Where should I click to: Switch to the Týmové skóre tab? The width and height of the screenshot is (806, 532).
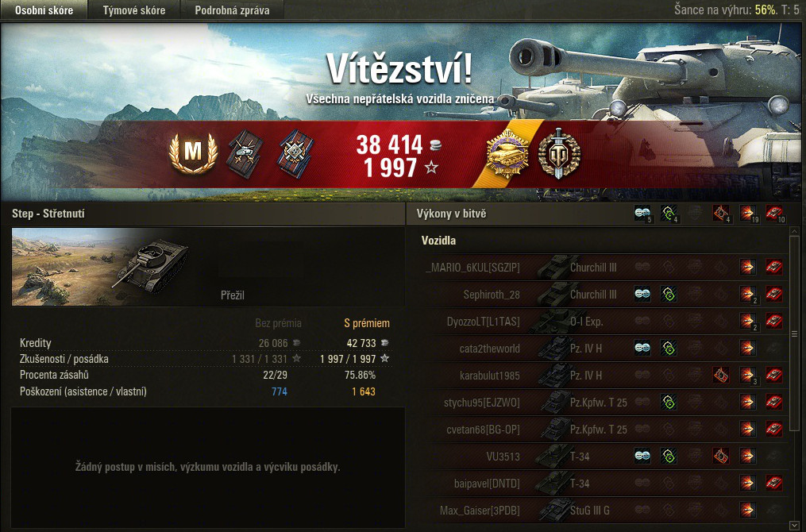click(x=134, y=10)
